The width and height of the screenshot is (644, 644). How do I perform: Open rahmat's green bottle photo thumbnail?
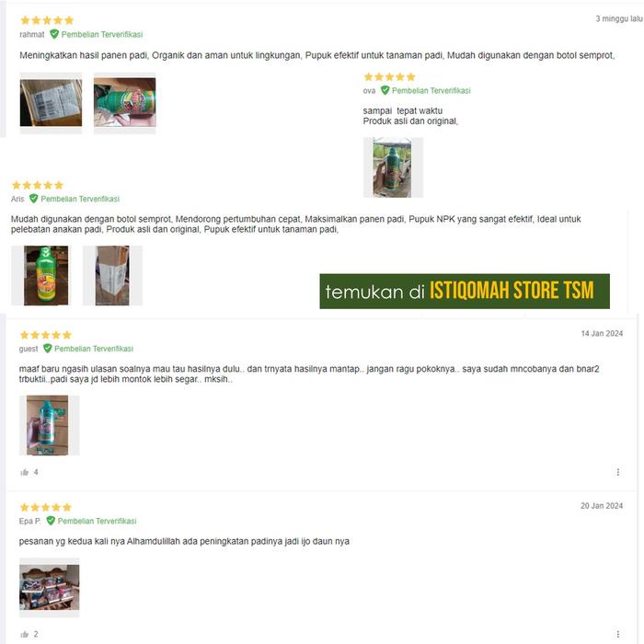pyautogui.click(x=125, y=103)
